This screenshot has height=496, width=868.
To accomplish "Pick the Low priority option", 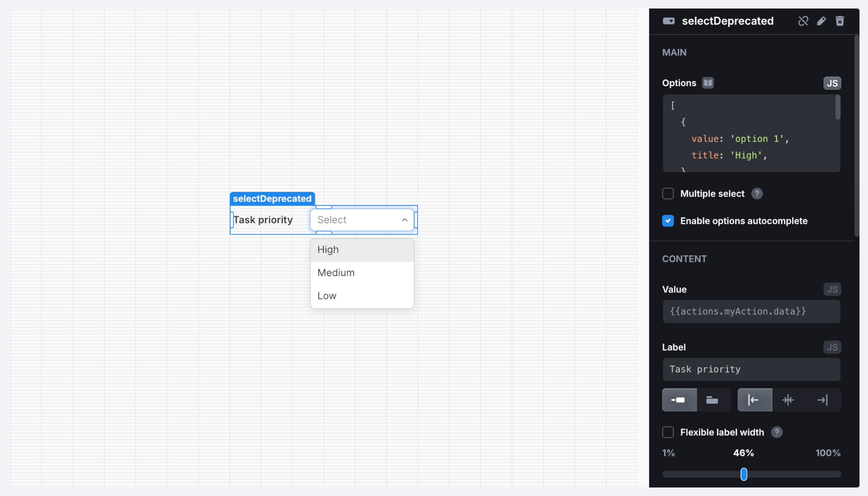I will point(362,296).
